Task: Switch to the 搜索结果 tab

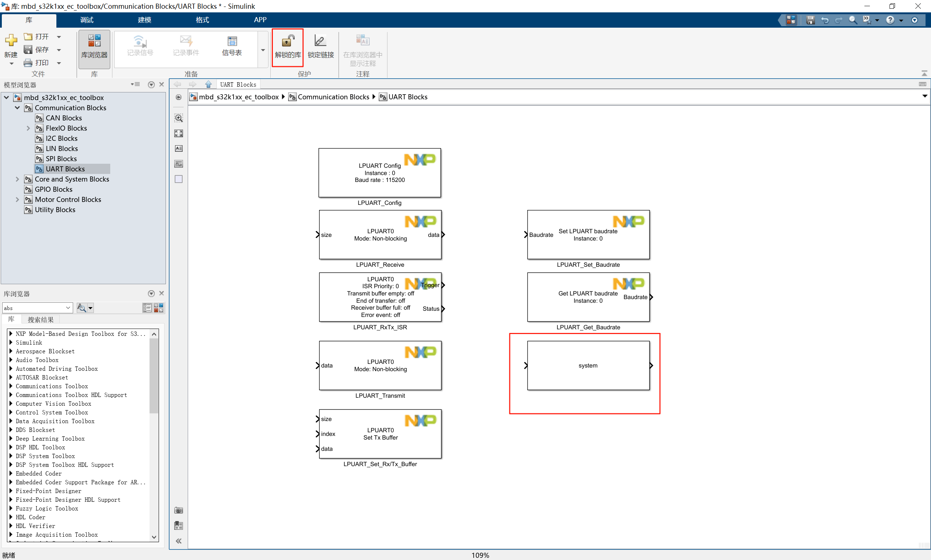Action: (40, 319)
